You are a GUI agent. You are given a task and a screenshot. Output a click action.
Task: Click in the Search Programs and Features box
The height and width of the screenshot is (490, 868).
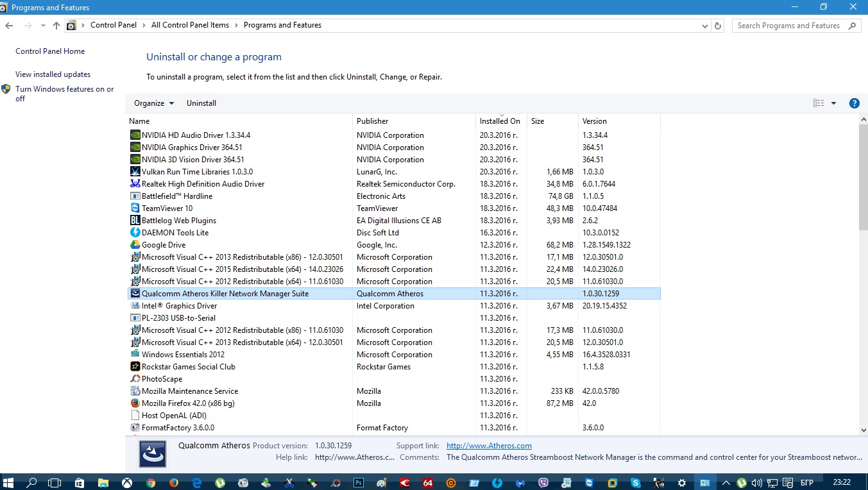pyautogui.click(x=788, y=26)
